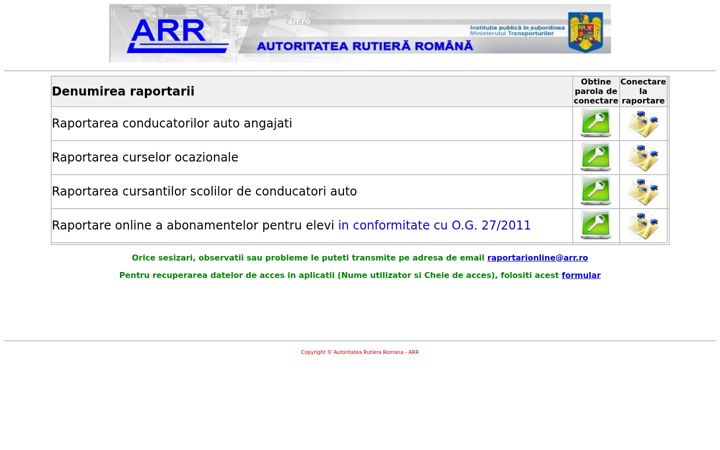Select 'Raportare online a abonamentelor pentru elevi' text

pos(193,225)
